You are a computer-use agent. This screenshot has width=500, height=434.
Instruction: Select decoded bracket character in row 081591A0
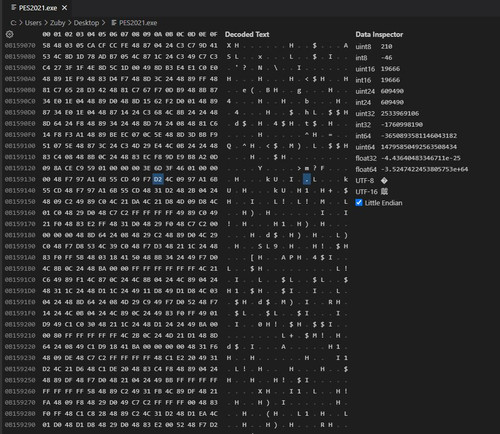pos(252,257)
